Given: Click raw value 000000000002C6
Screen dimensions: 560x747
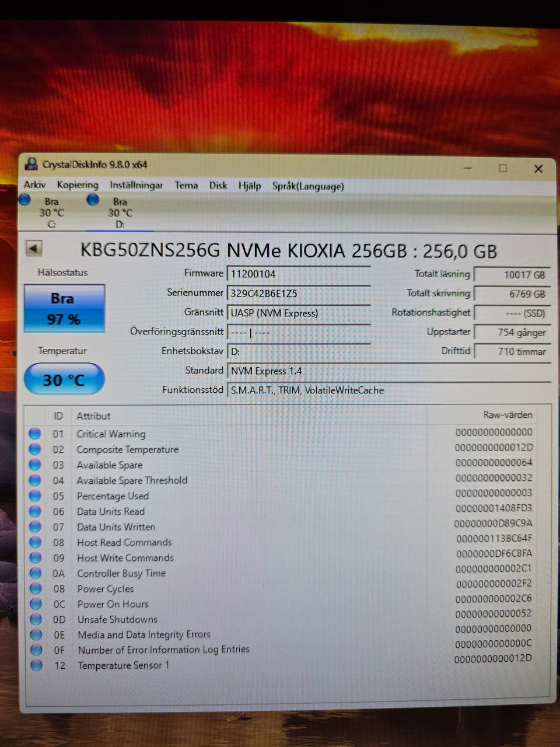Looking at the screenshot, I should coord(494,599).
